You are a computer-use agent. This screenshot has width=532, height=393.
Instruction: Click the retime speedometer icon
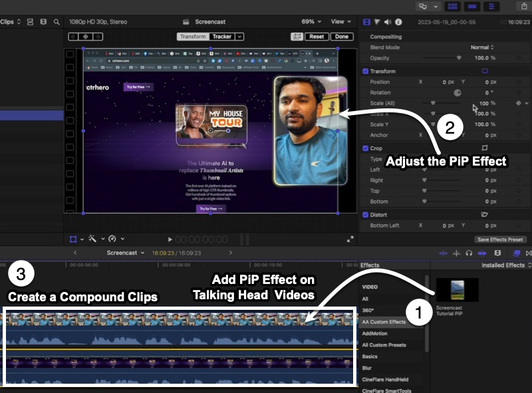[112, 239]
